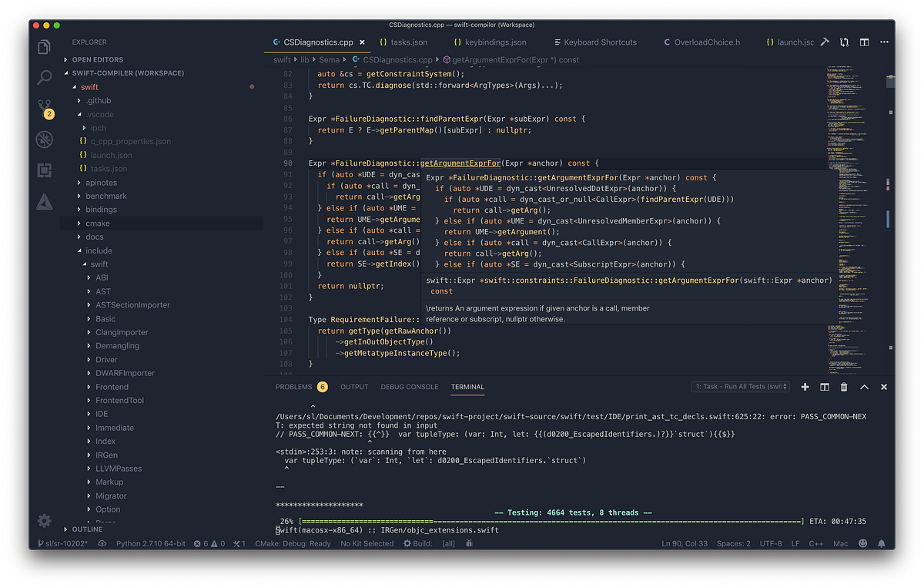Open the Search view in activity bar
Image resolution: width=924 pixels, height=588 pixels.
pyautogui.click(x=45, y=77)
